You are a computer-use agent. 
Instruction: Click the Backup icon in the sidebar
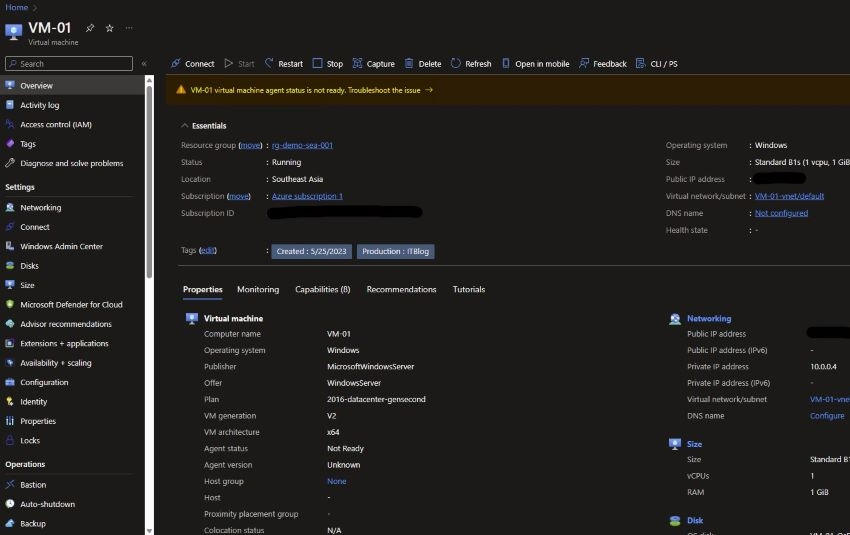[10, 523]
